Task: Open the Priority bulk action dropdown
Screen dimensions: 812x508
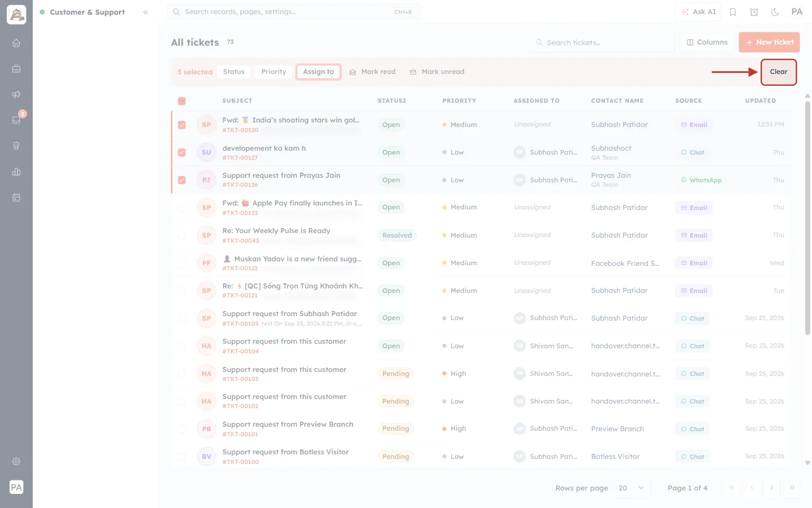Action: point(273,72)
